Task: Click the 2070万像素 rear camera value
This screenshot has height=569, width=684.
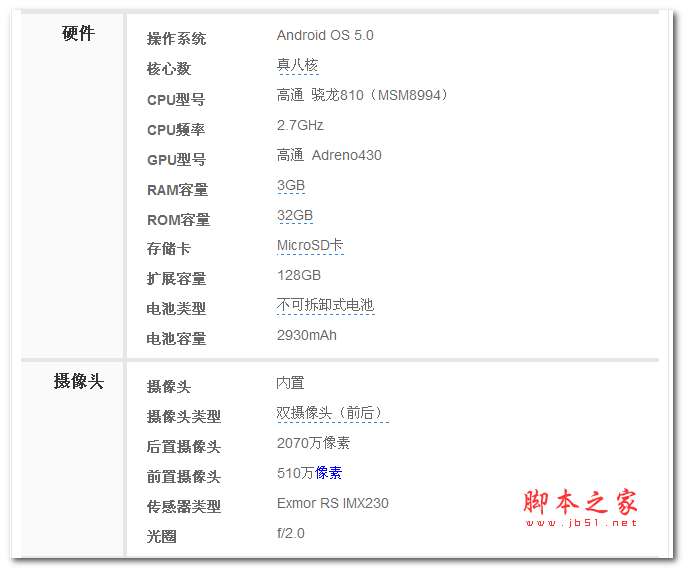Action: click(x=313, y=444)
